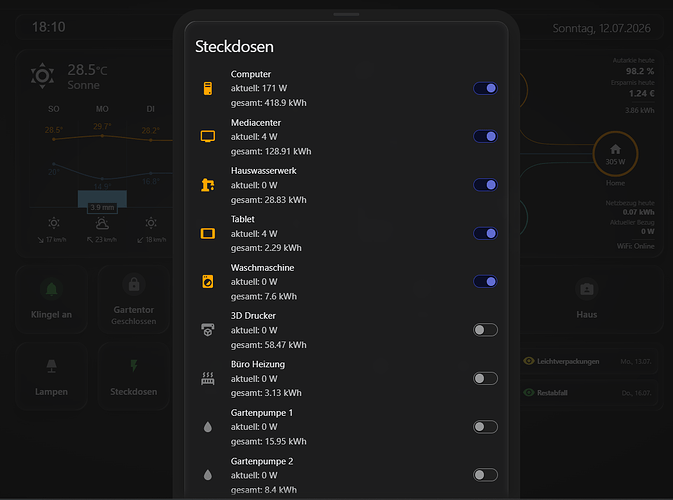Viewport: 673px width, 500px height.
Task: Click 'gesamt: 418.9 kWh' value
Action: (269, 103)
